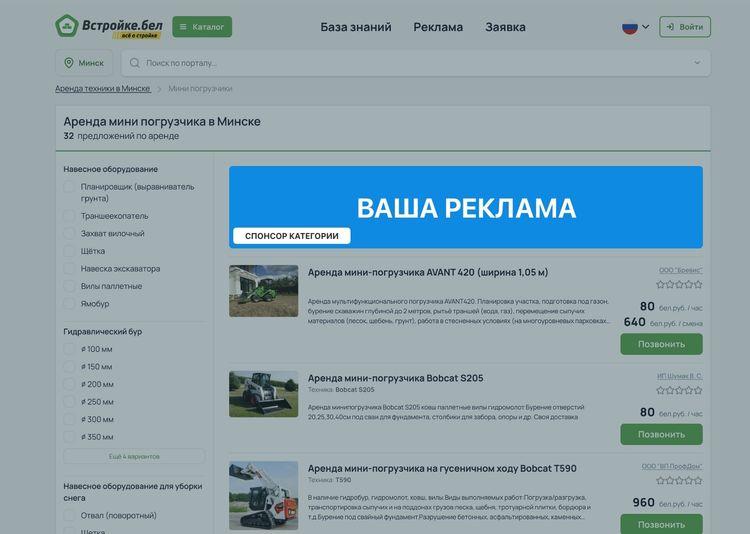Click the Bobcat T590 star rating
The height and width of the screenshot is (534, 750).
[679, 480]
